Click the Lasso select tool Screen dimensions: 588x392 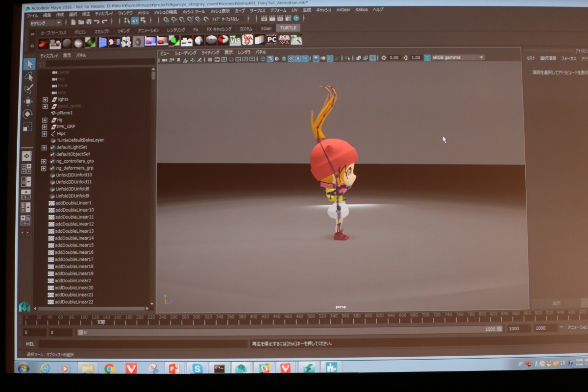click(28, 77)
